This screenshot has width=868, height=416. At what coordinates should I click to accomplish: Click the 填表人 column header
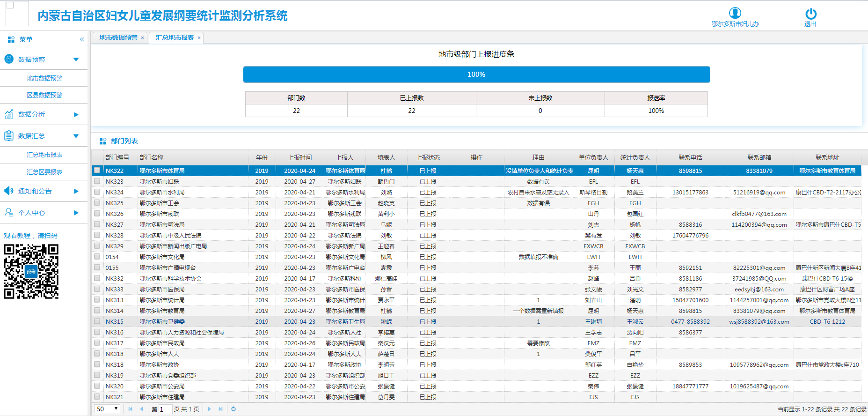coord(386,157)
